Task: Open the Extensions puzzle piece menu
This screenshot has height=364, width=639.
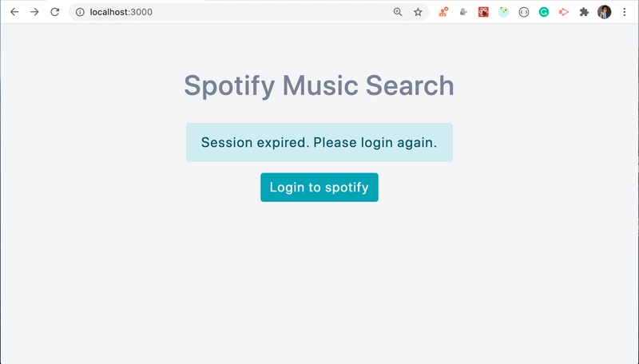Action: tap(584, 12)
